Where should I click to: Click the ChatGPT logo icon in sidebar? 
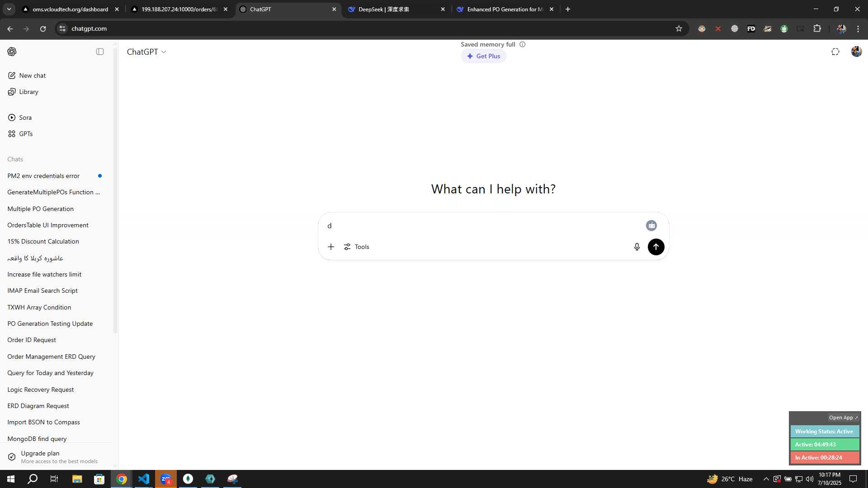pos(12,52)
